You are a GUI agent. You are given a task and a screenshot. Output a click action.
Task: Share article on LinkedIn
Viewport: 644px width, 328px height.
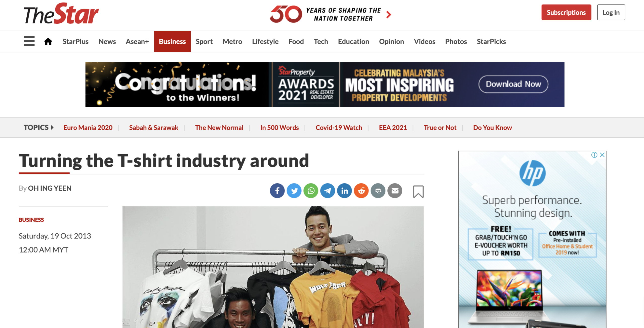(344, 191)
